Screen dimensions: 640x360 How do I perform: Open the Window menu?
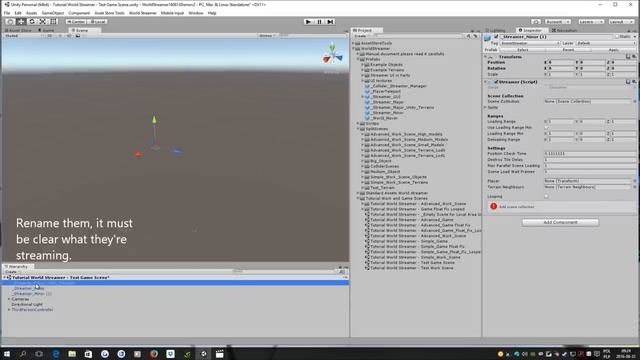(x=196, y=13)
